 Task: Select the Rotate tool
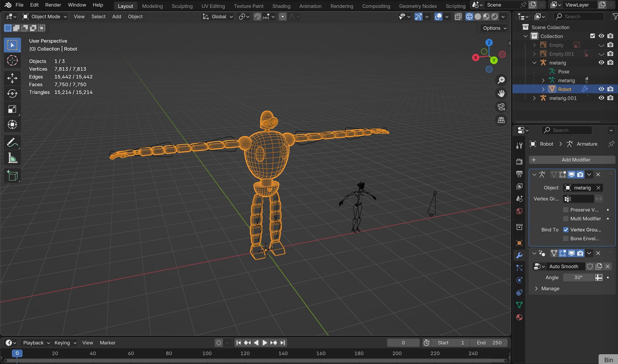click(x=12, y=94)
